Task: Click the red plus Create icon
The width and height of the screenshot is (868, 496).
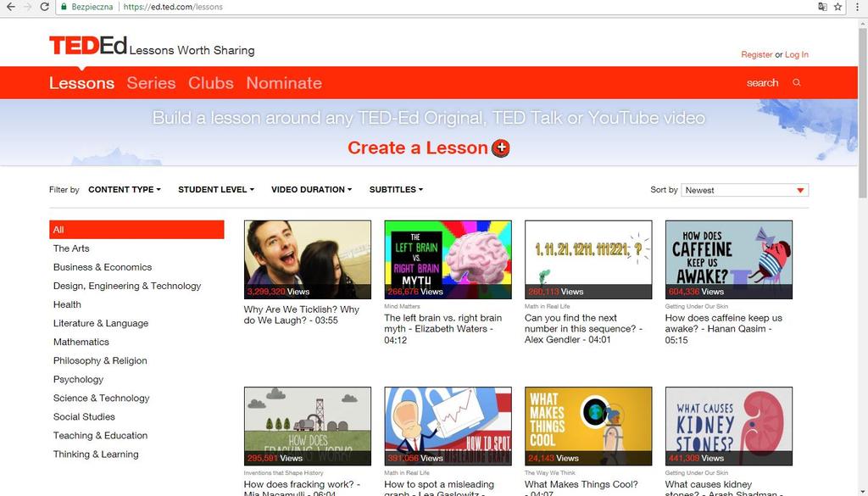Action: coord(501,148)
